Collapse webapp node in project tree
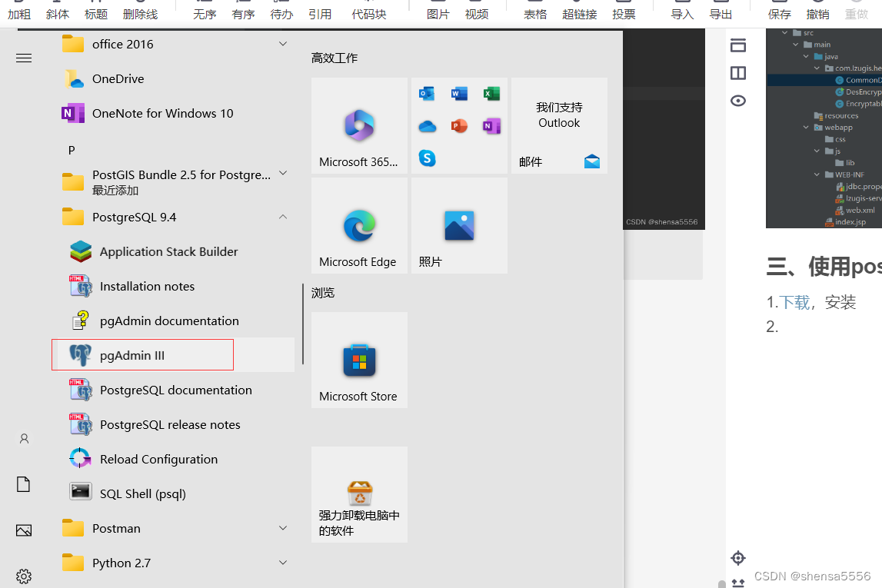This screenshot has height=588, width=882. [806, 128]
